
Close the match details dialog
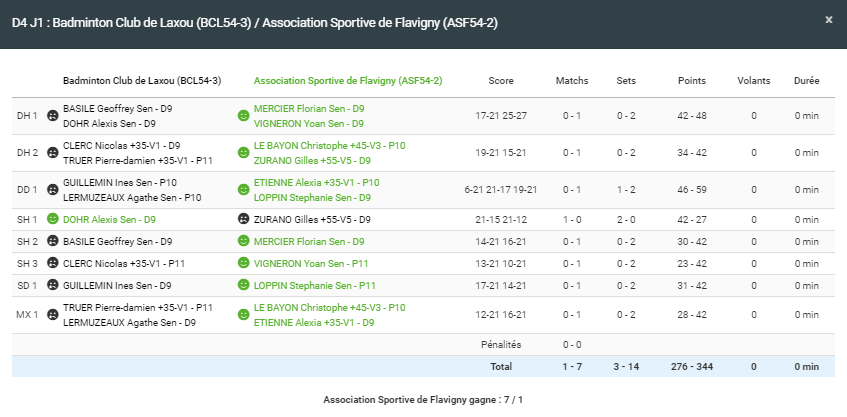tap(828, 19)
